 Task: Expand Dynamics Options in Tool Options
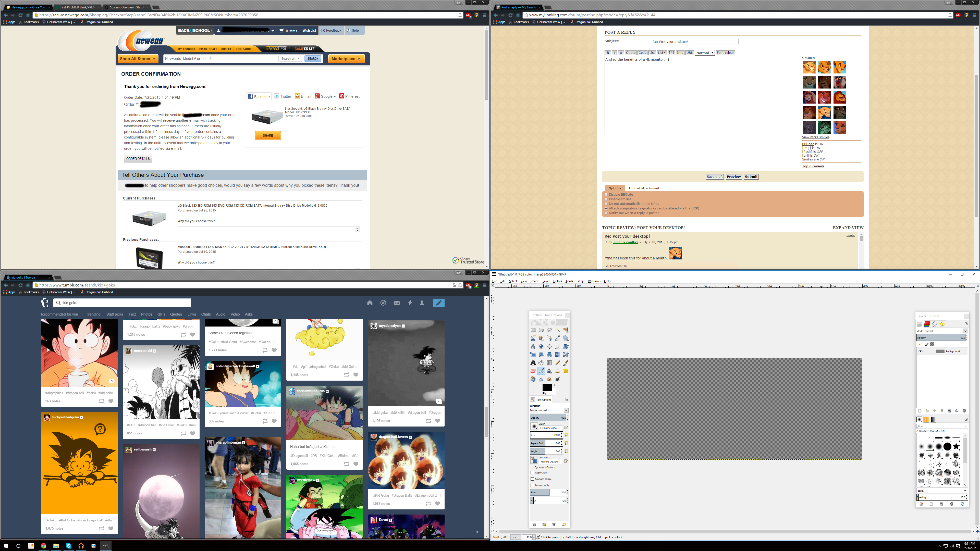(x=532, y=467)
